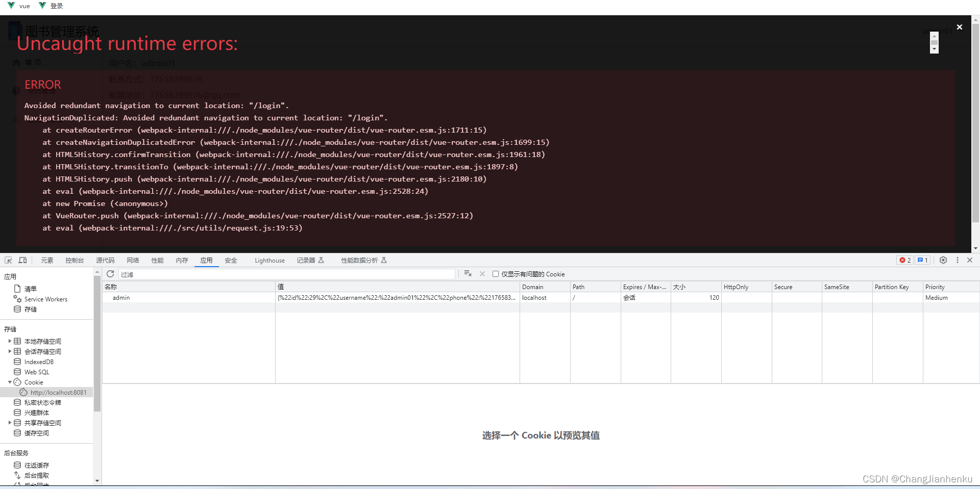Viewport: 980px width, 489px height.
Task: Click the cookie filter input field
Action: coord(286,274)
